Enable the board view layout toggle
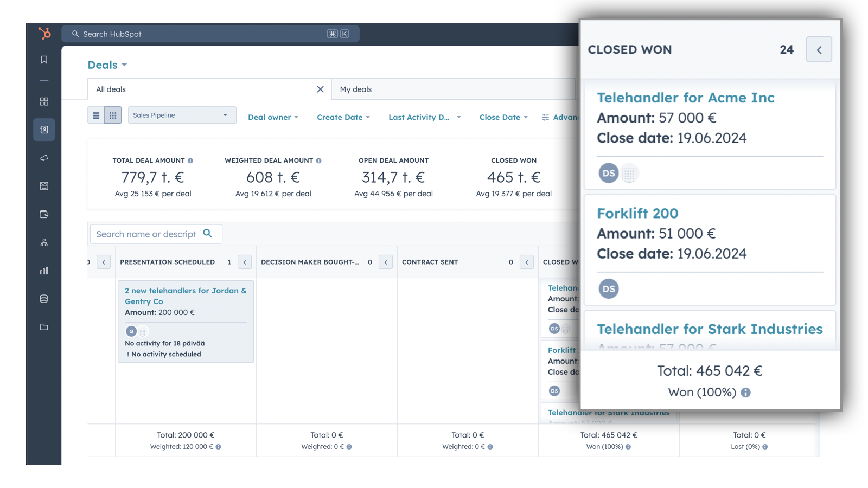868x488 pixels. 113,115
